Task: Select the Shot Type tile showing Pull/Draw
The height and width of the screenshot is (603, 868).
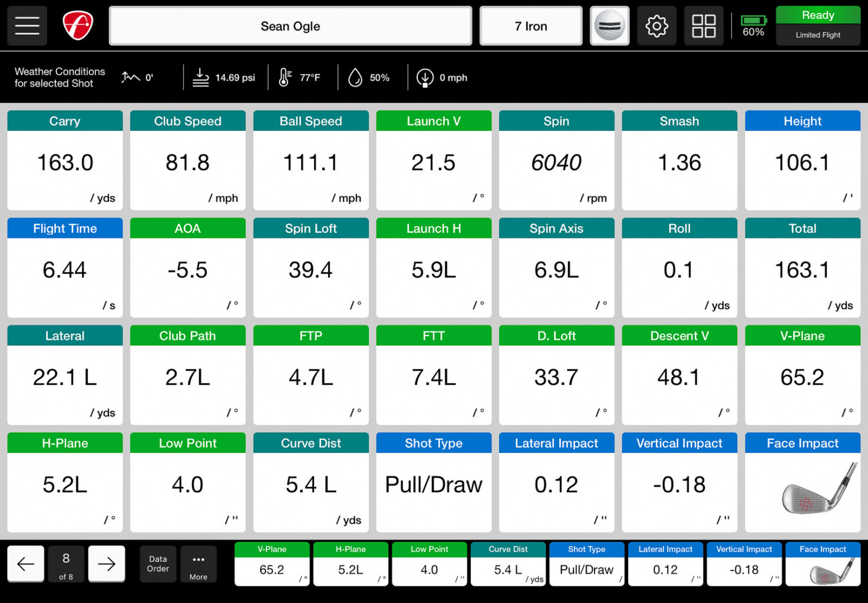Action: pyautogui.click(x=433, y=483)
